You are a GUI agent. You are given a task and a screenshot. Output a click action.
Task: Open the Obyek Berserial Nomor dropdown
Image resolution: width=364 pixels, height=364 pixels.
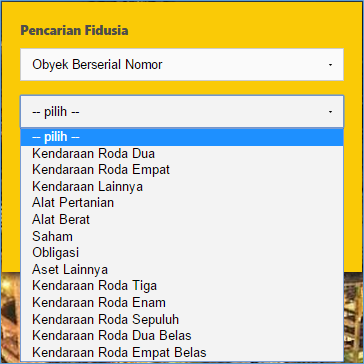tap(182, 65)
